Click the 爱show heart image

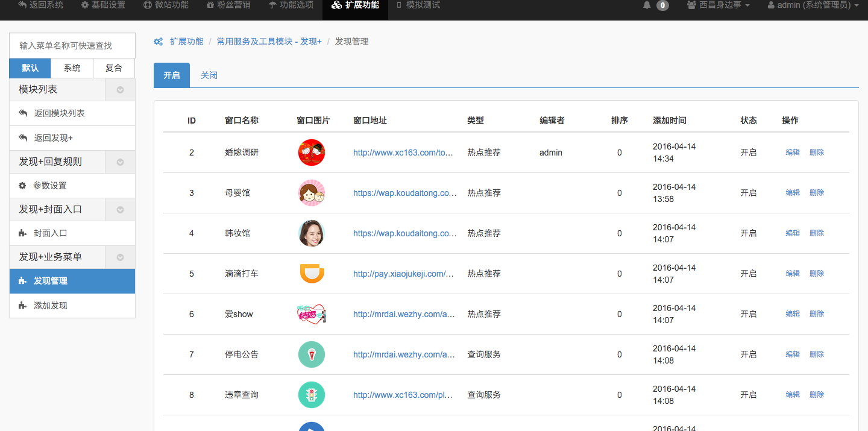click(312, 314)
